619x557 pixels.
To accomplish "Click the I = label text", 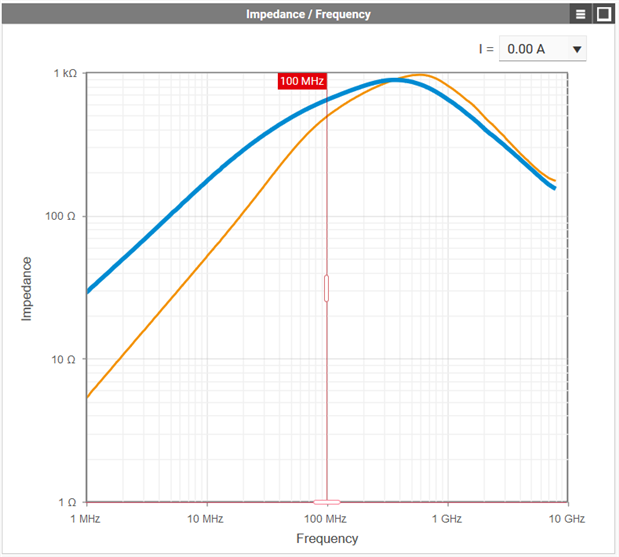I will (x=486, y=49).
